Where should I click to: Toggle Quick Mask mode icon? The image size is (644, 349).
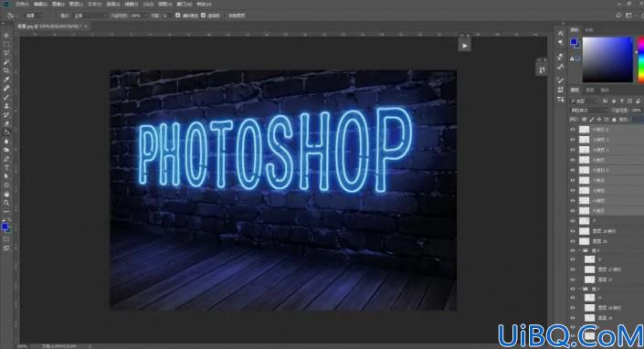tap(6, 239)
